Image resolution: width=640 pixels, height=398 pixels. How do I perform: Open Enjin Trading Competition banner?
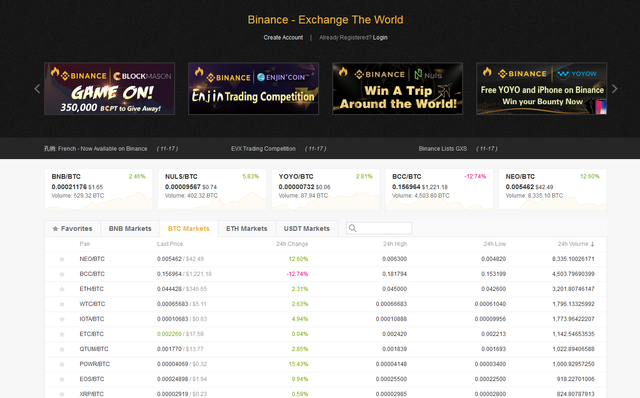pyautogui.click(x=253, y=89)
